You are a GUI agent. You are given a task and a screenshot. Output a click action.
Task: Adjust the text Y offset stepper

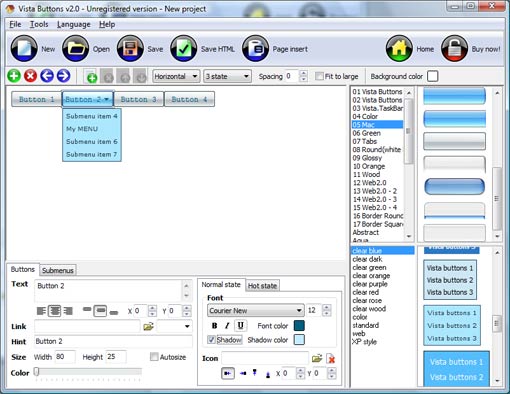(x=187, y=311)
